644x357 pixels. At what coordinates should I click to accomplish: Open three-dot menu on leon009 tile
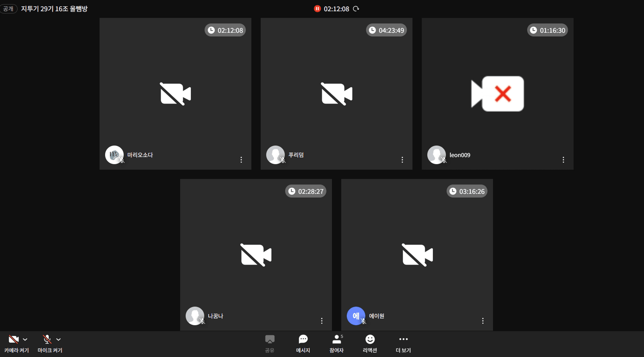click(x=563, y=160)
